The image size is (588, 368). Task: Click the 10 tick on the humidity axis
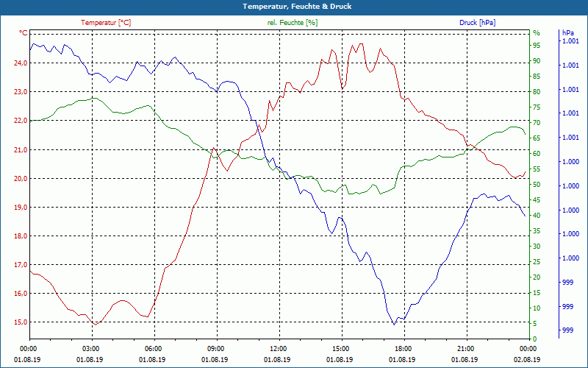click(537, 308)
